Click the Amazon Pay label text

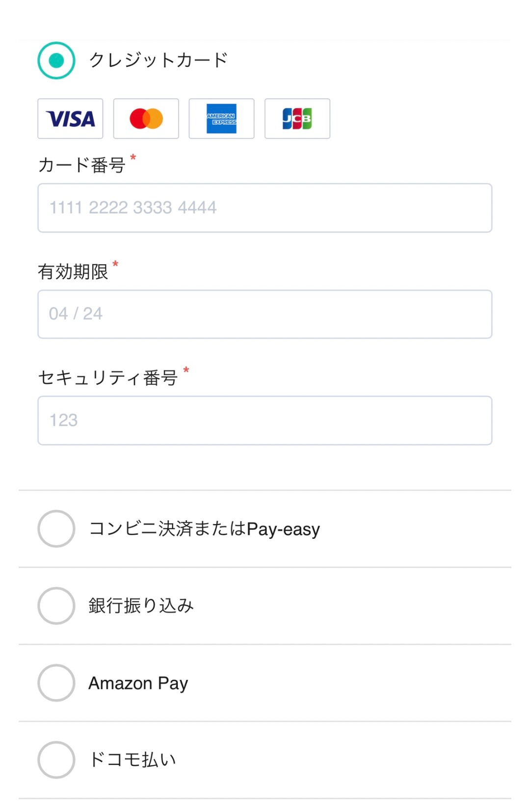(x=138, y=683)
